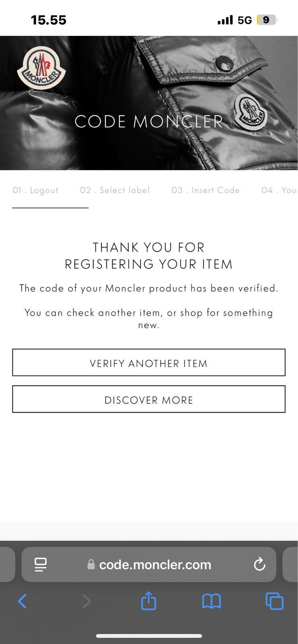Tap the lock icon beside URL

coord(91,564)
